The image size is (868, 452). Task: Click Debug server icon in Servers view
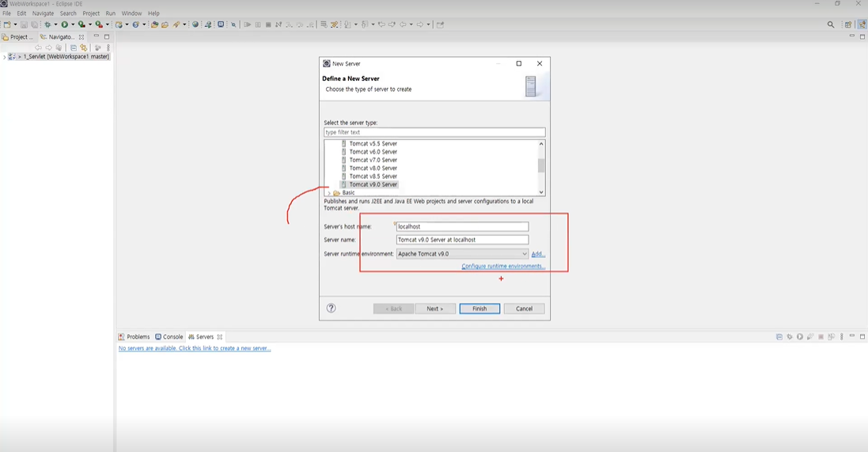coord(790,336)
